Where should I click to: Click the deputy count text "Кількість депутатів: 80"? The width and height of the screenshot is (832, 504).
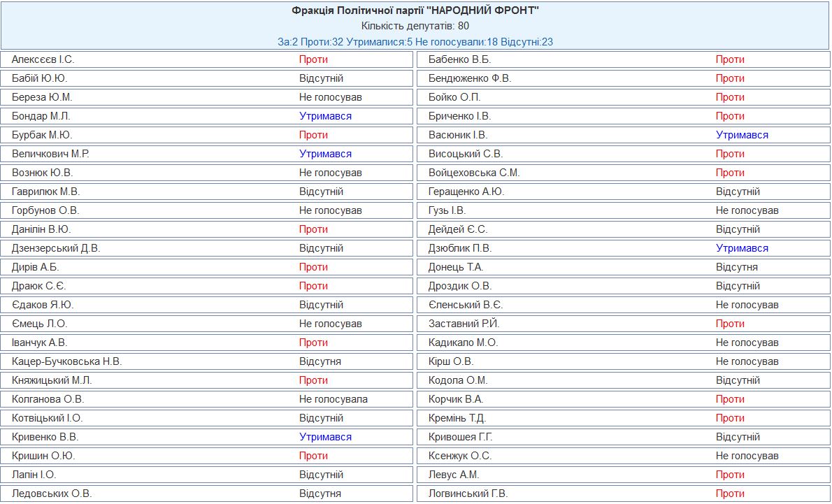[x=415, y=26]
